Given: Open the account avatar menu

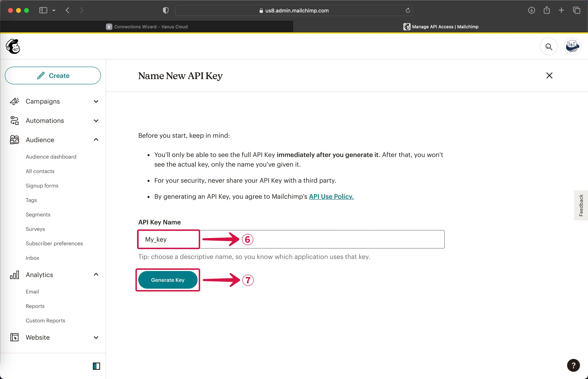Looking at the screenshot, I should 573,47.
